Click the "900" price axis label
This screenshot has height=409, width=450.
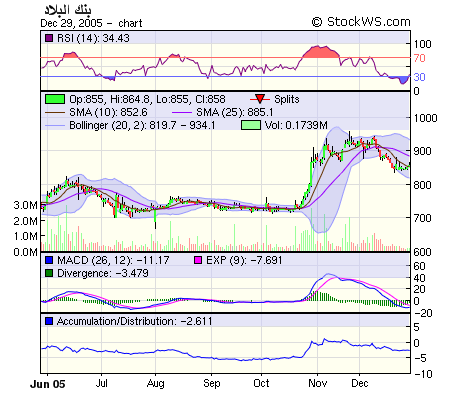[422, 151]
